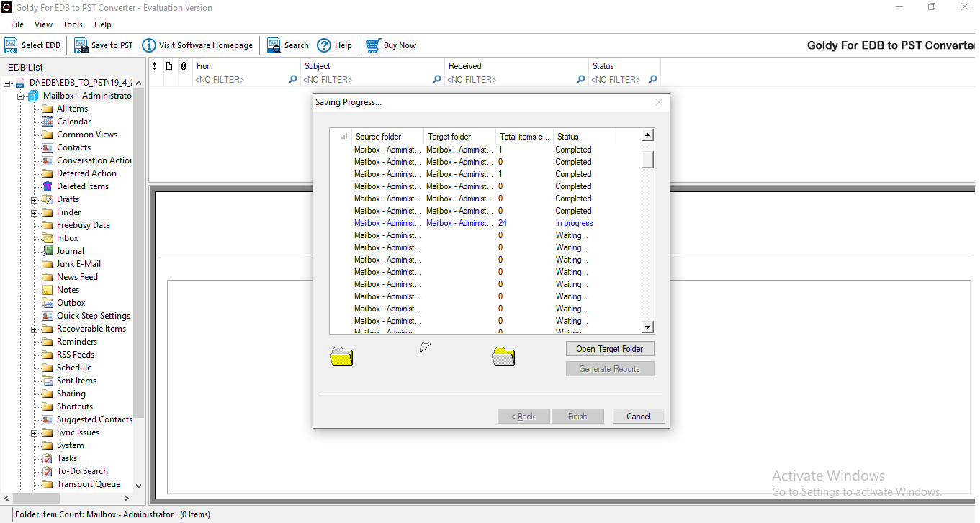Click progress list scrollbar up arrow
Screen dimensions: 980x523
(x=647, y=135)
